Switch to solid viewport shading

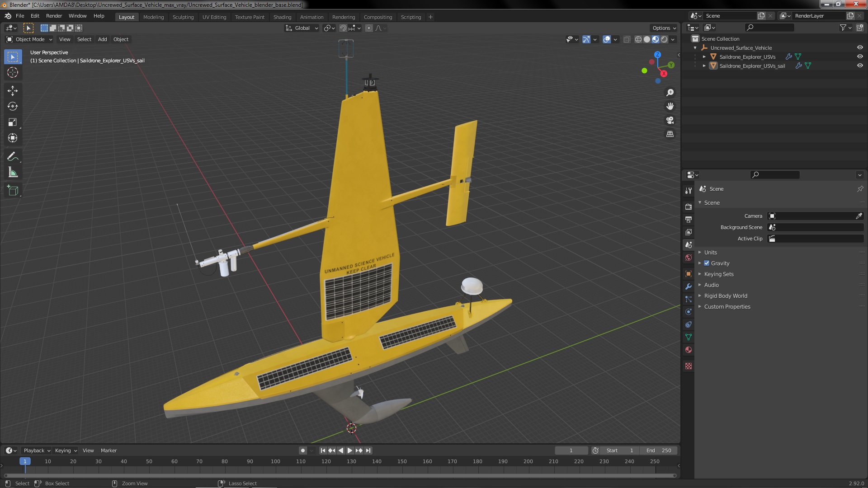(647, 39)
